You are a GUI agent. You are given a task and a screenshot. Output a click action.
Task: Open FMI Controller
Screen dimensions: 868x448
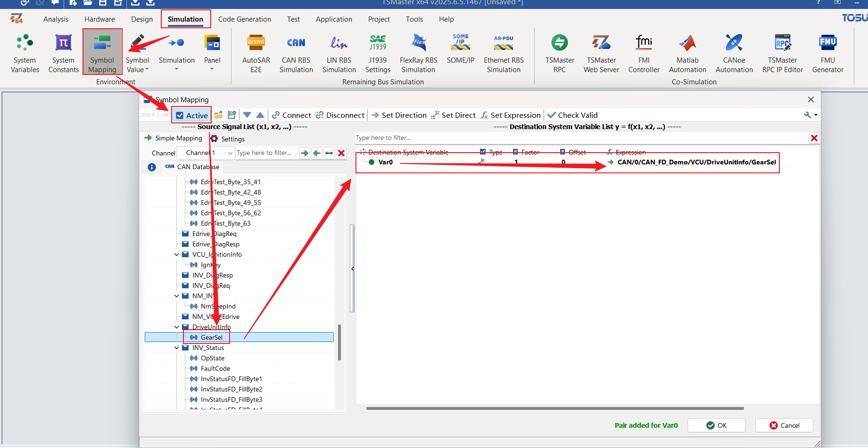click(644, 53)
